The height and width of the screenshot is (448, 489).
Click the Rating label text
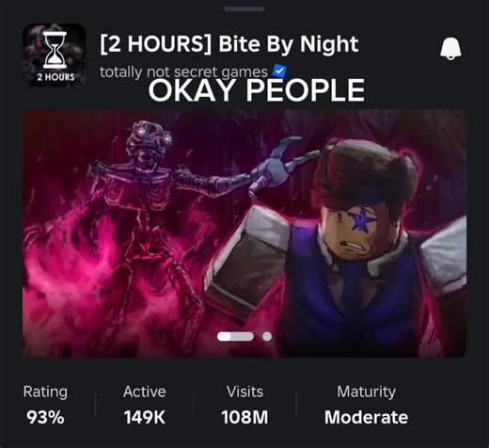click(45, 392)
